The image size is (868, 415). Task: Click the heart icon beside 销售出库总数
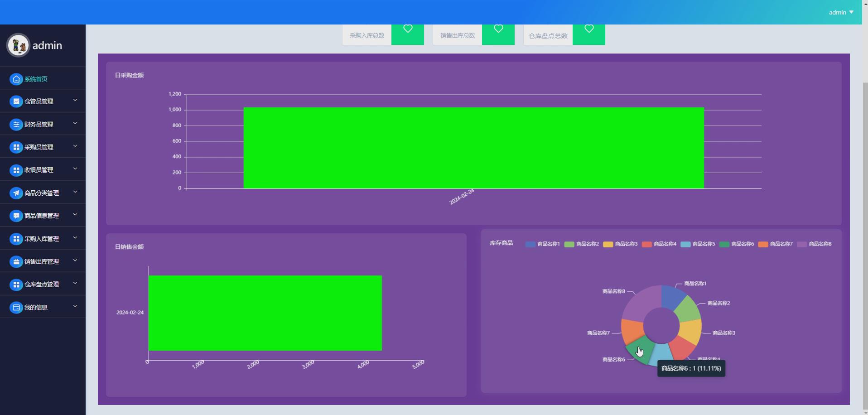coord(498,29)
